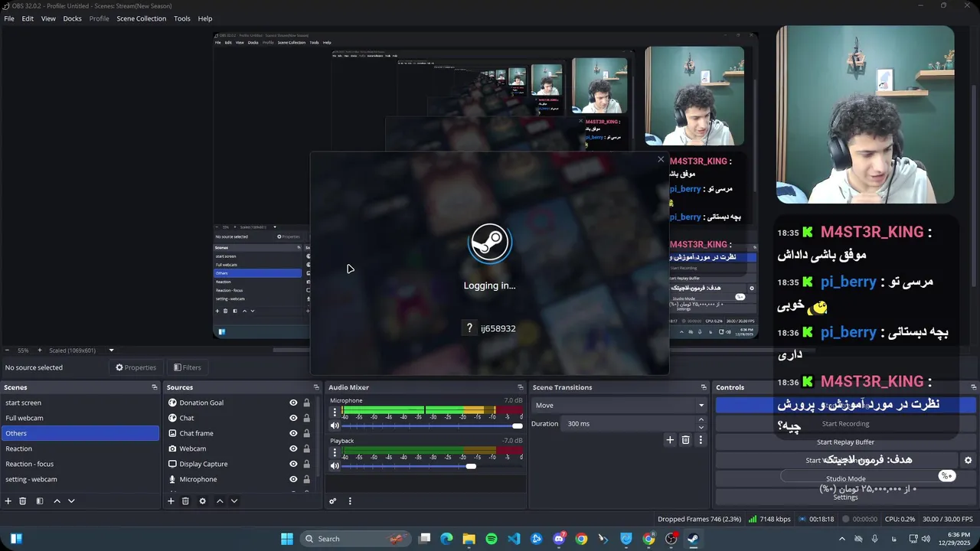980x551 pixels.
Task: Mute the Microphone audio channel
Action: click(335, 425)
